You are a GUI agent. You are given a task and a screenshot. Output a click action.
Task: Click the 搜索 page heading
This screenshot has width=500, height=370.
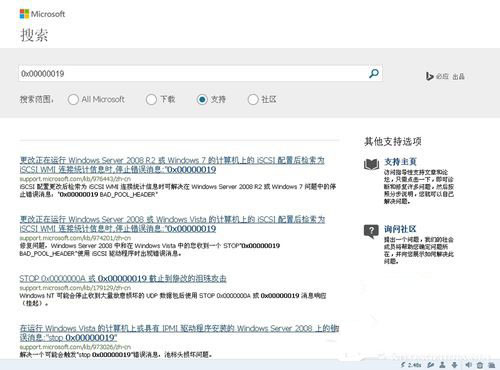tap(34, 35)
